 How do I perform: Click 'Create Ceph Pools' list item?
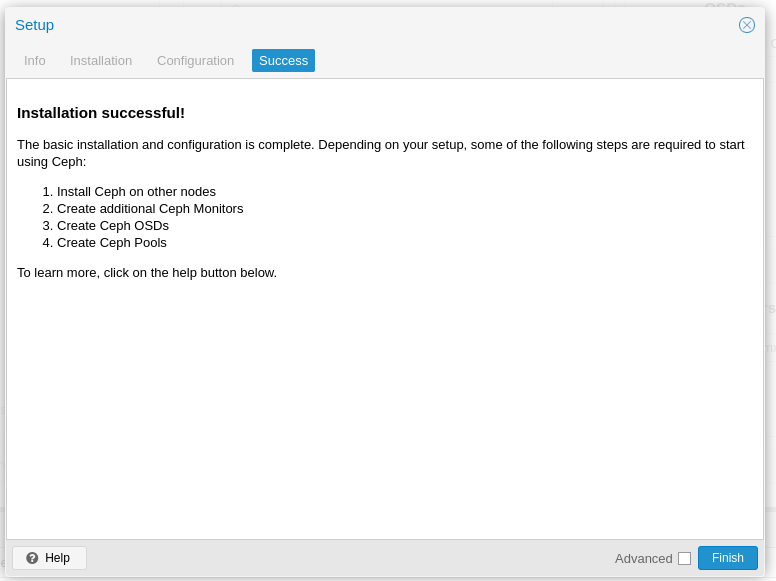[x=112, y=243]
